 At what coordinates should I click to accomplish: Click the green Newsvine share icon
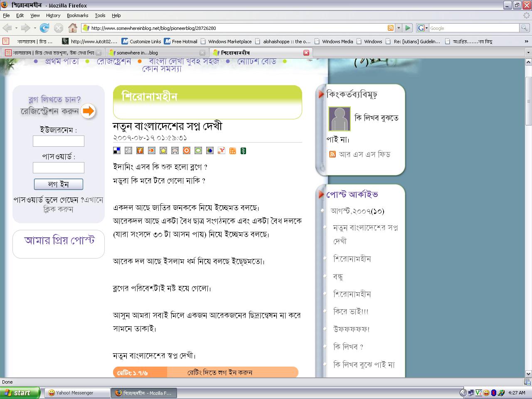coord(243,150)
